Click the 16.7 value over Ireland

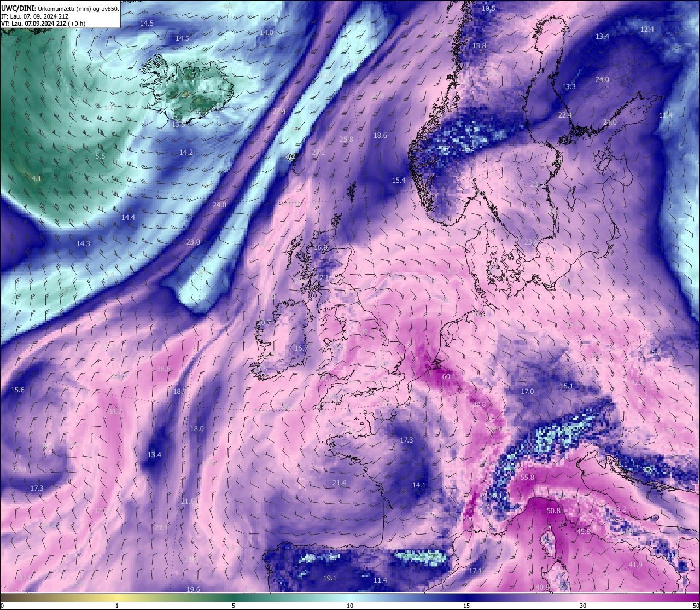pyautogui.click(x=301, y=348)
